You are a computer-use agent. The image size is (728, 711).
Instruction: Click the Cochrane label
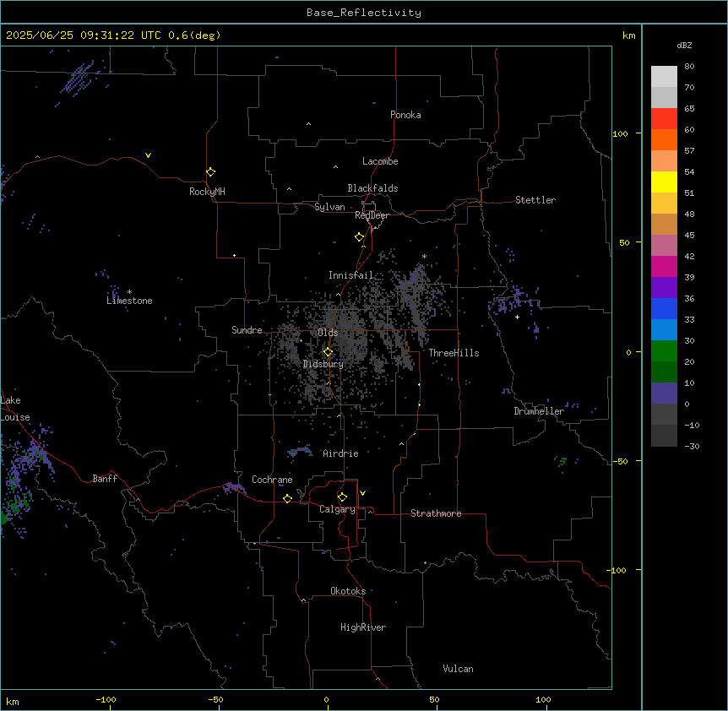(x=272, y=480)
